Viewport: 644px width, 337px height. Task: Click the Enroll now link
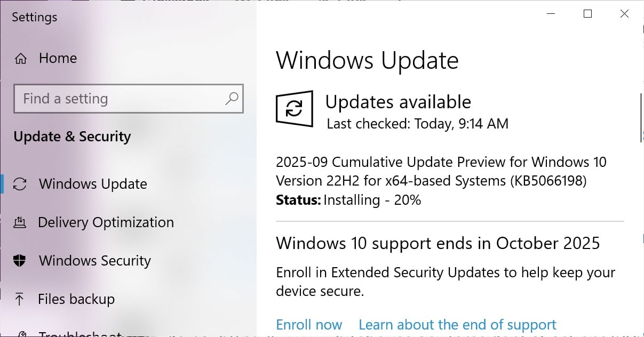309,325
